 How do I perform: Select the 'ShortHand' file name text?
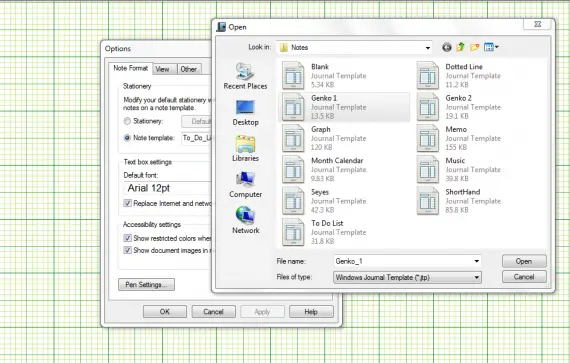463,192
